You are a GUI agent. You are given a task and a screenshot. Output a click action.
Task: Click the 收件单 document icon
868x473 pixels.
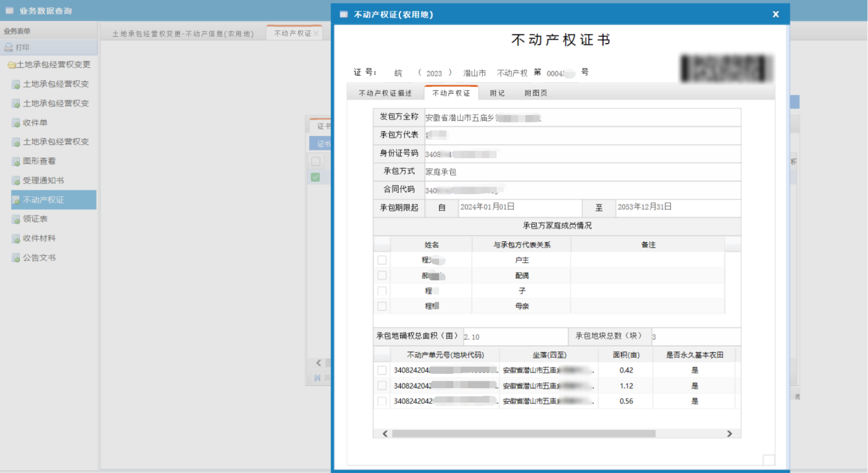(x=16, y=123)
